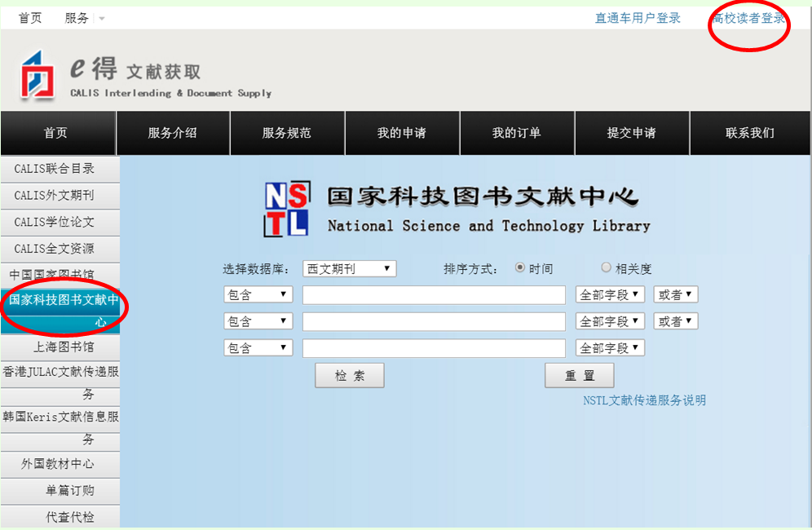Viewport: 812px width, 530px height.
Task: Open the second row 或者 dropdown
Action: click(x=675, y=321)
